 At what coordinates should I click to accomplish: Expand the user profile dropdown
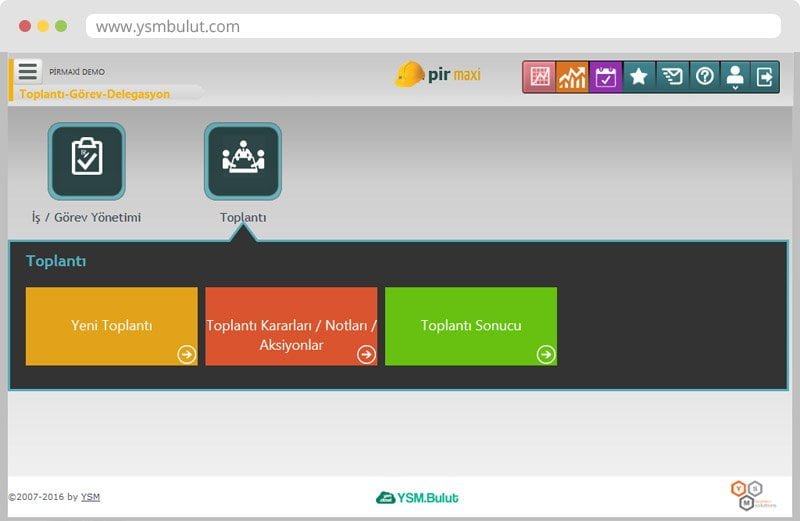tap(735, 77)
